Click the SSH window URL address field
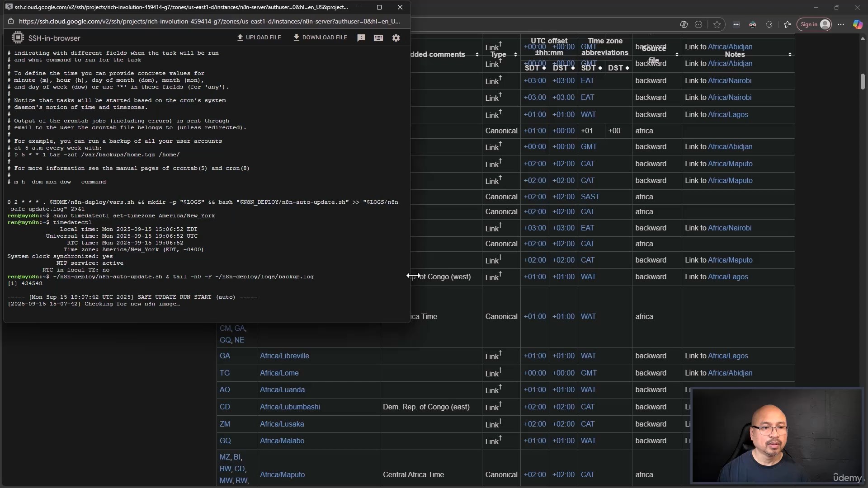Image resolution: width=868 pixels, height=488 pixels. [x=209, y=21]
